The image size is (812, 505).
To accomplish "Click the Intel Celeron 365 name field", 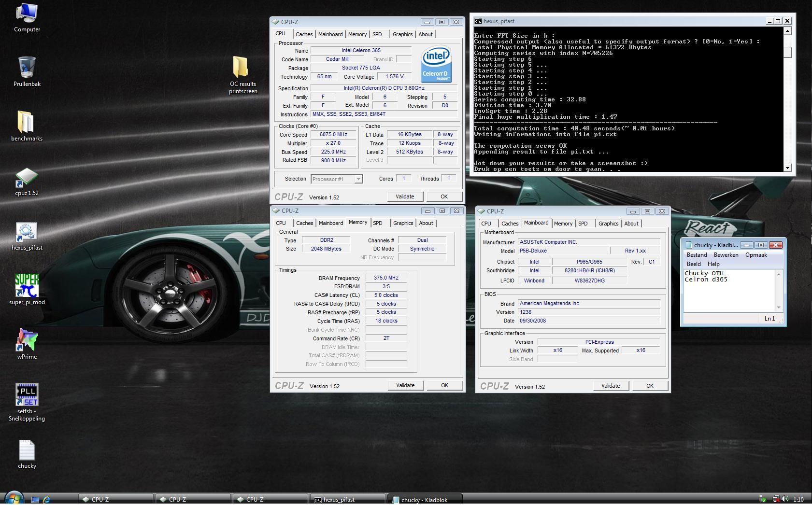I will (361, 50).
